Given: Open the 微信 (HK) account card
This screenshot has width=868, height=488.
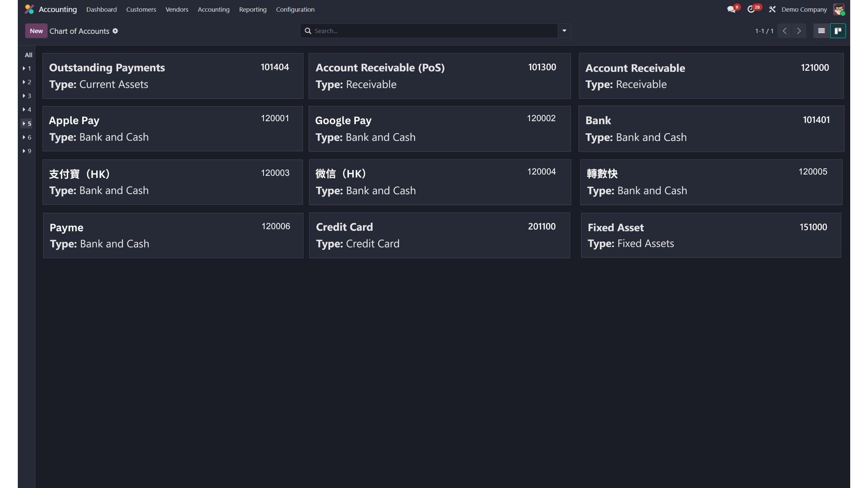Looking at the screenshot, I should click(x=440, y=182).
